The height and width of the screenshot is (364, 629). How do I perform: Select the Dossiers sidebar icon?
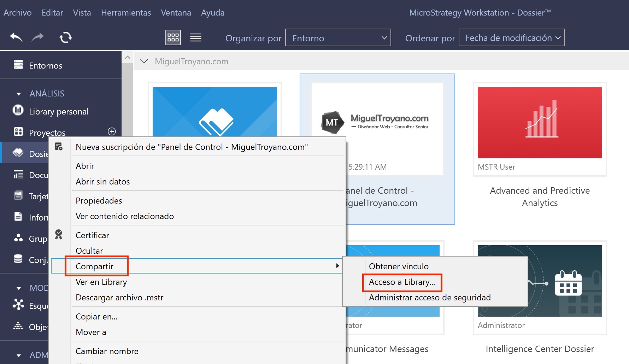click(18, 153)
